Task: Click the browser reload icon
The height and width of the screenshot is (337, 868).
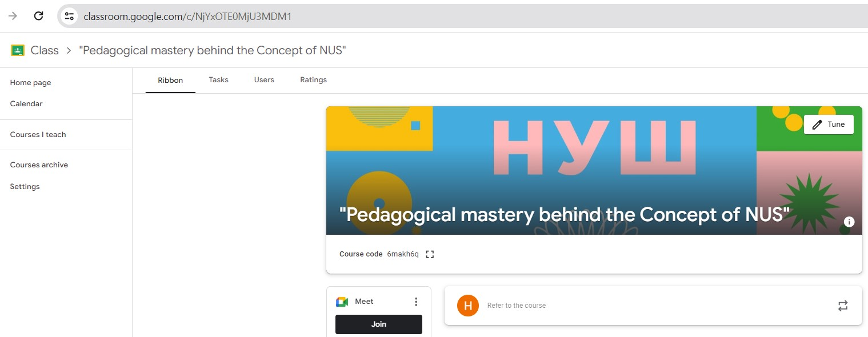Action: point(39,16)
